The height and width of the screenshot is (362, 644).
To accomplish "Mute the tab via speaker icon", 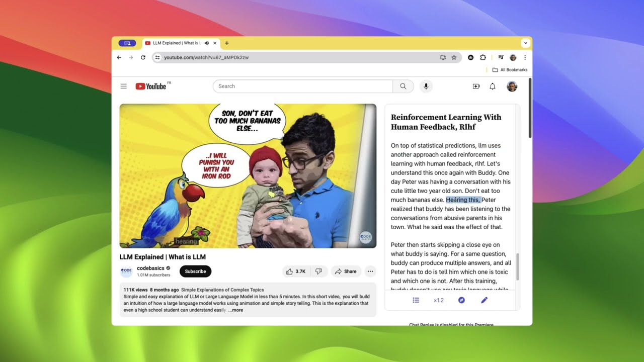I will click(x=207, y=43).
